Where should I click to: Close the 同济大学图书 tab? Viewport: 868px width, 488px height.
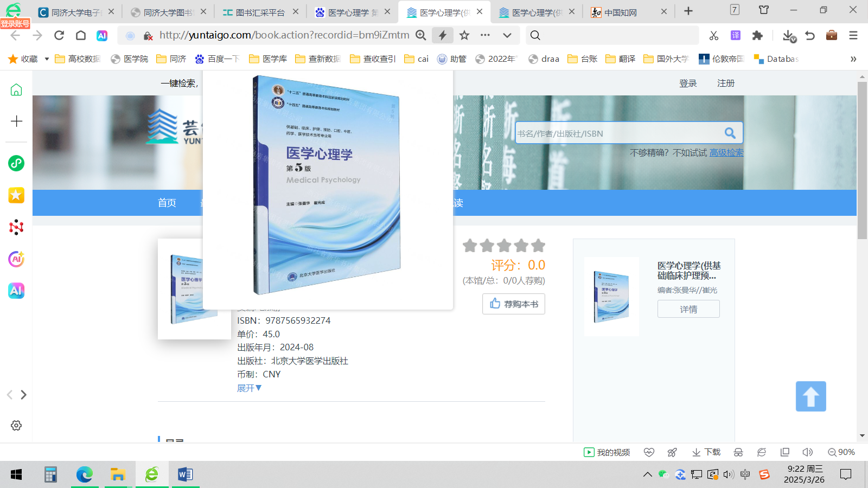click(x=203, y=11)
